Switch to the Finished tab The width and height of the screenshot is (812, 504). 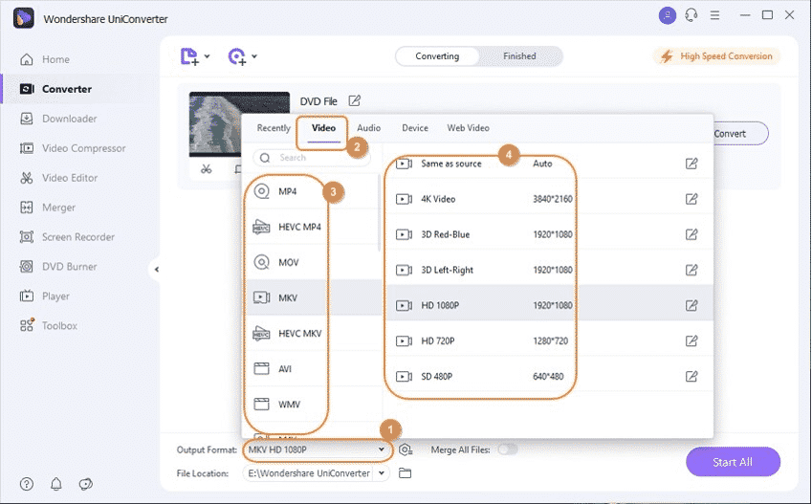click(x=519, y=55)
